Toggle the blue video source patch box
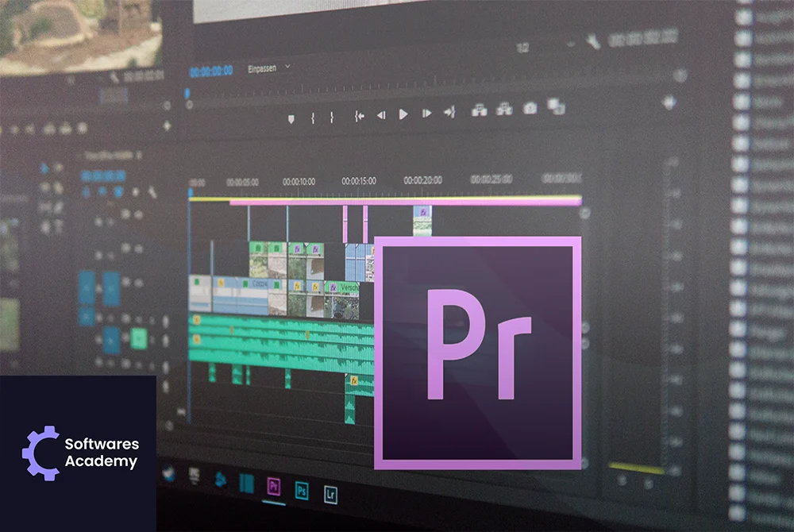The height and width of the screenshot is (532, 794). click(87, 288)
